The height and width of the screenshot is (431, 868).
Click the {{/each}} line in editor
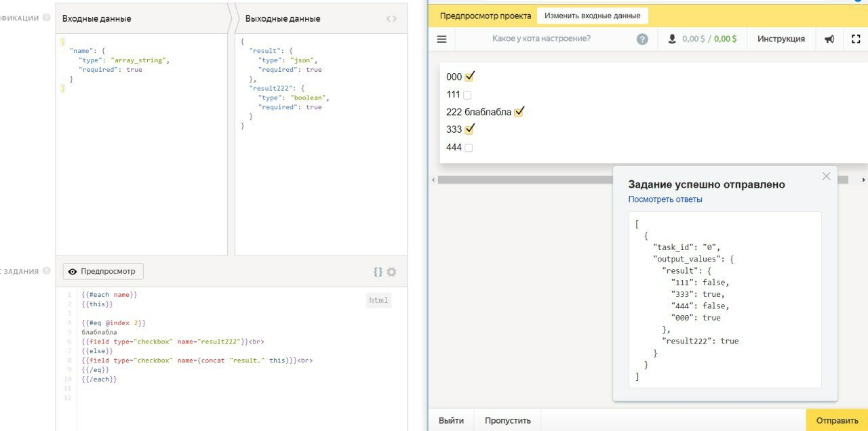tap(99, 379)
